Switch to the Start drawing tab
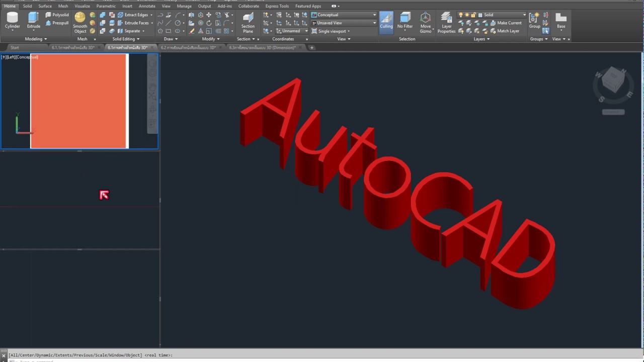 click(15, 48)
